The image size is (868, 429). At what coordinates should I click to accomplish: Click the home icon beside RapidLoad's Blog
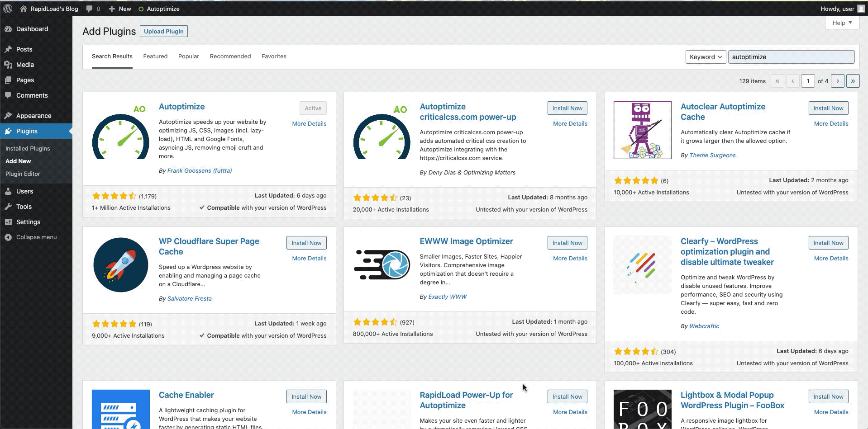click(24, 9)
